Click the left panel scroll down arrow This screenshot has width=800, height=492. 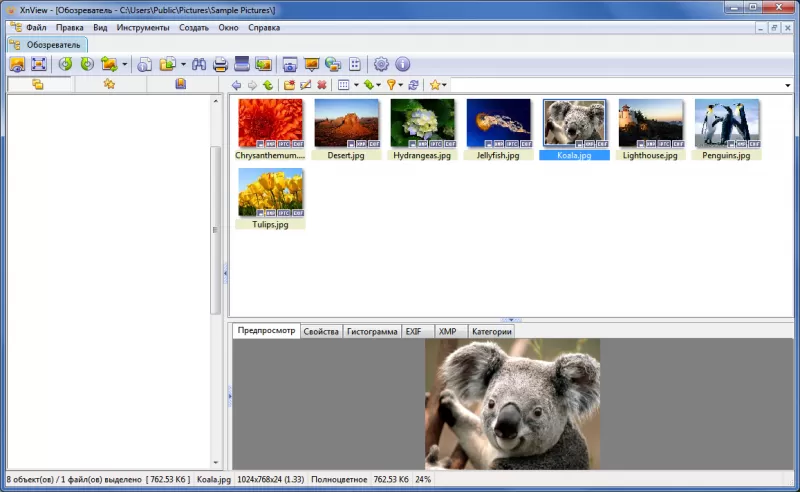tap(215, 462)
